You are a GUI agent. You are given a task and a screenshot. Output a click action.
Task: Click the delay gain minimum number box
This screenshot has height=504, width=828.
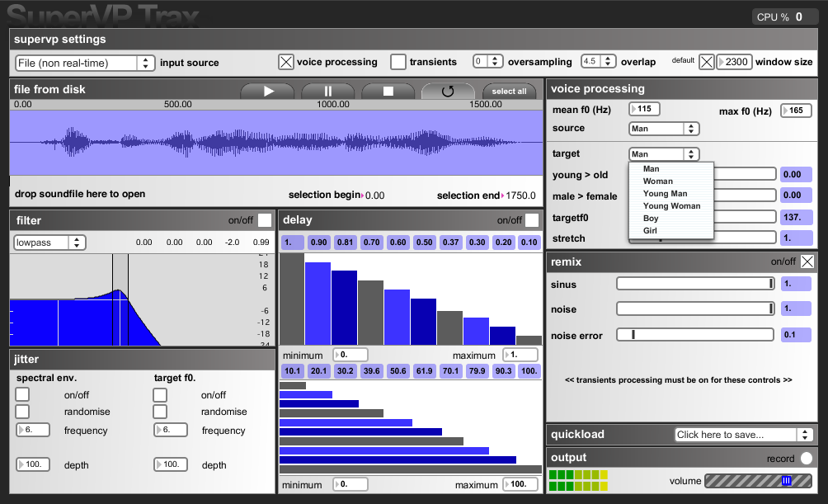click(x=350, y=355)
